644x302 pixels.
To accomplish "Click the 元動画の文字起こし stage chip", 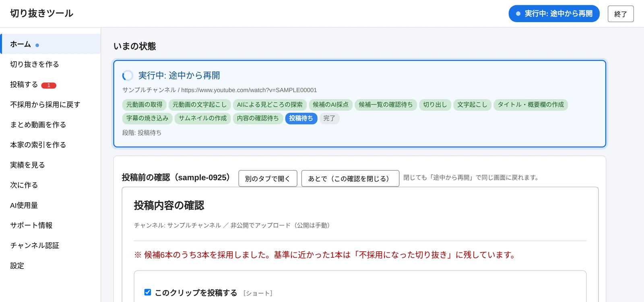I will pos(200,105).
